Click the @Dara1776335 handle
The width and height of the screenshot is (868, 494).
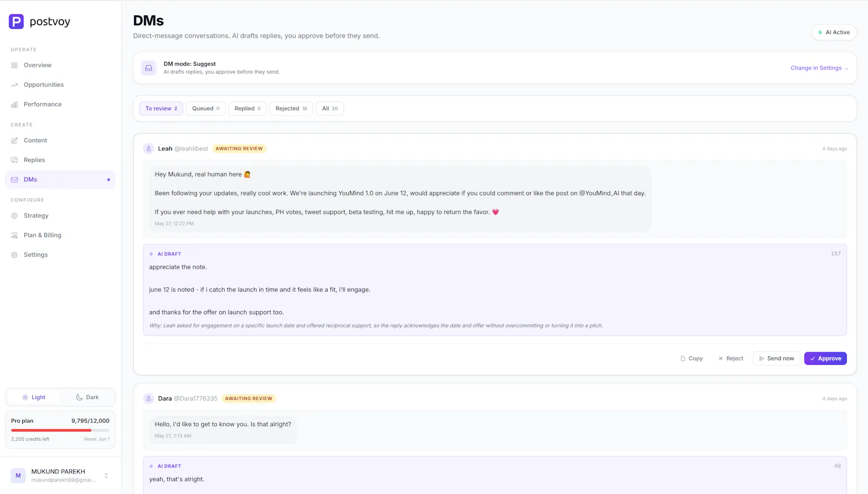195,398
